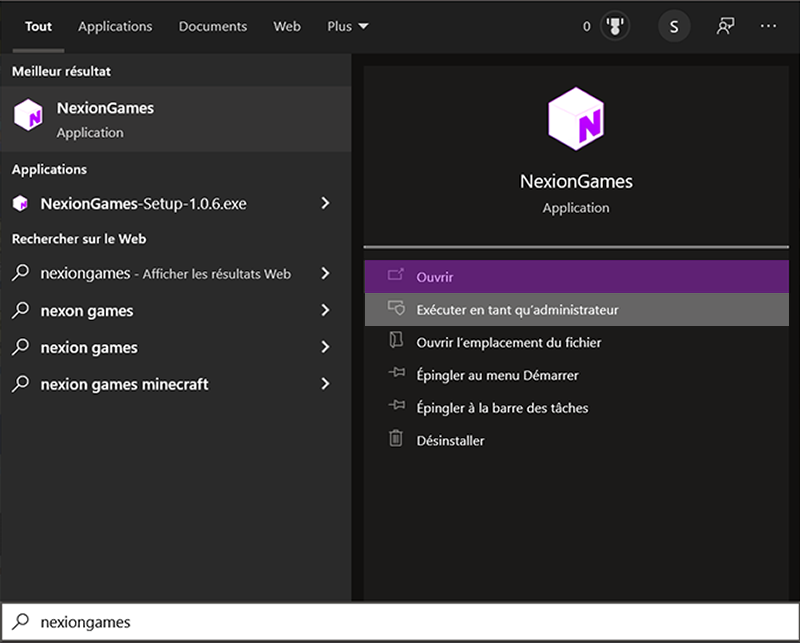The height and width of the screenshot is (643, 800).
Task: Click the NexionGames cube icon in best result
Action: point(29,115)
